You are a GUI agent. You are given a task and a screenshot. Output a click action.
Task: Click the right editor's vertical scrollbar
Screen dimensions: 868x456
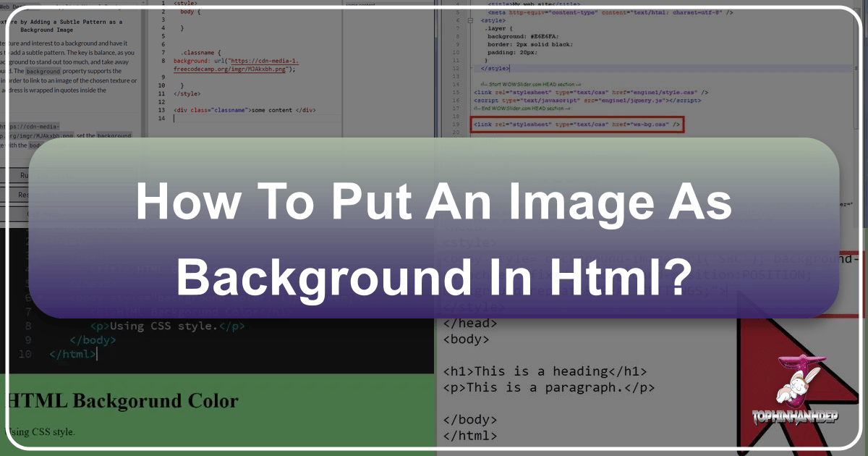(856, 67)
